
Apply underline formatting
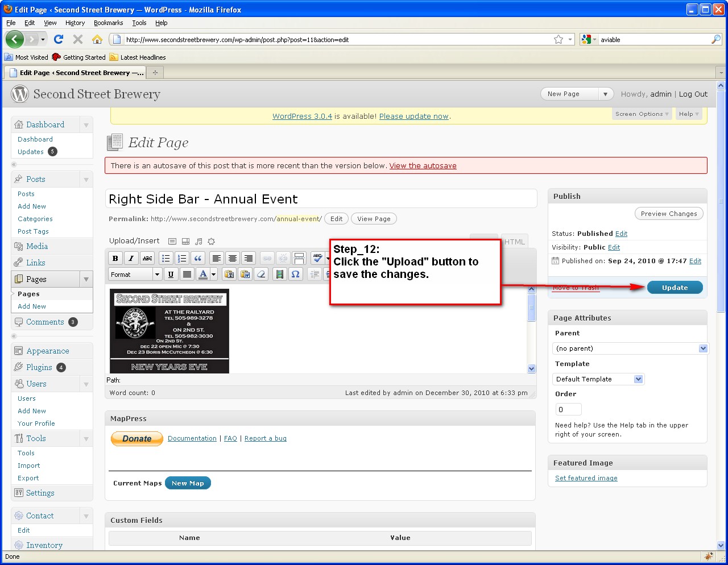(171, 274)
